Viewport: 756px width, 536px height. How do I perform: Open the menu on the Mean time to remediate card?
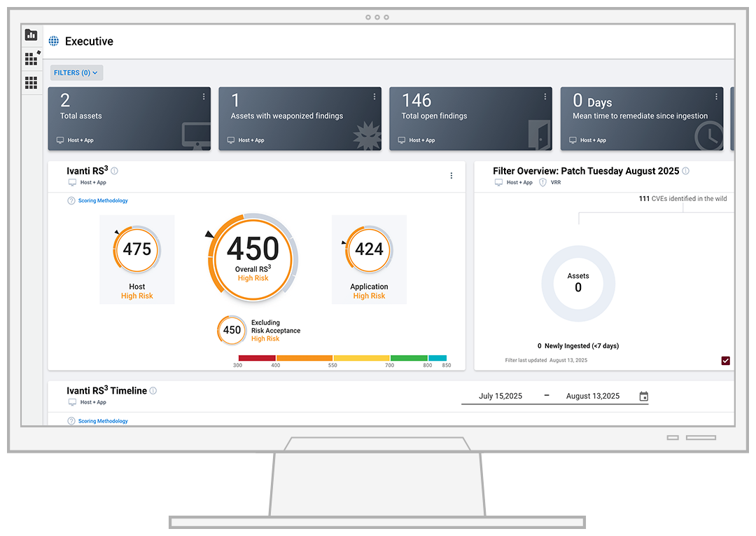(x=715, y=96)
